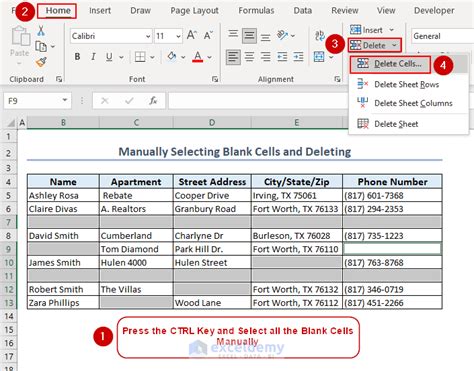Click the Copy icon
Viewport: 474px width, 371px height.
41,46
